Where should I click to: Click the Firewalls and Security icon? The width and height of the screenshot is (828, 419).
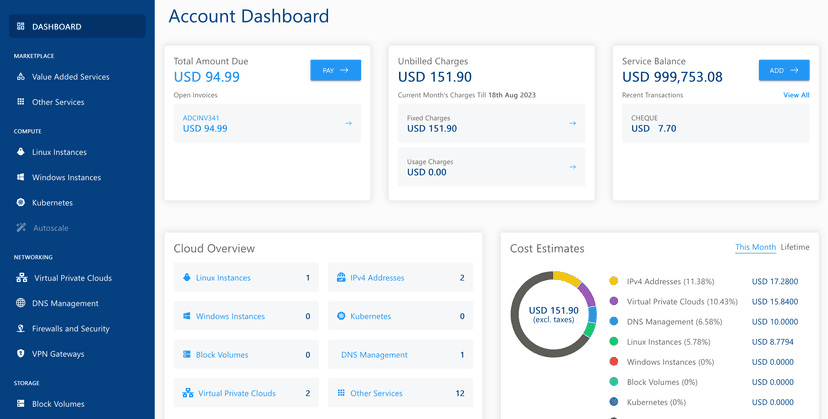coord(21,329)
